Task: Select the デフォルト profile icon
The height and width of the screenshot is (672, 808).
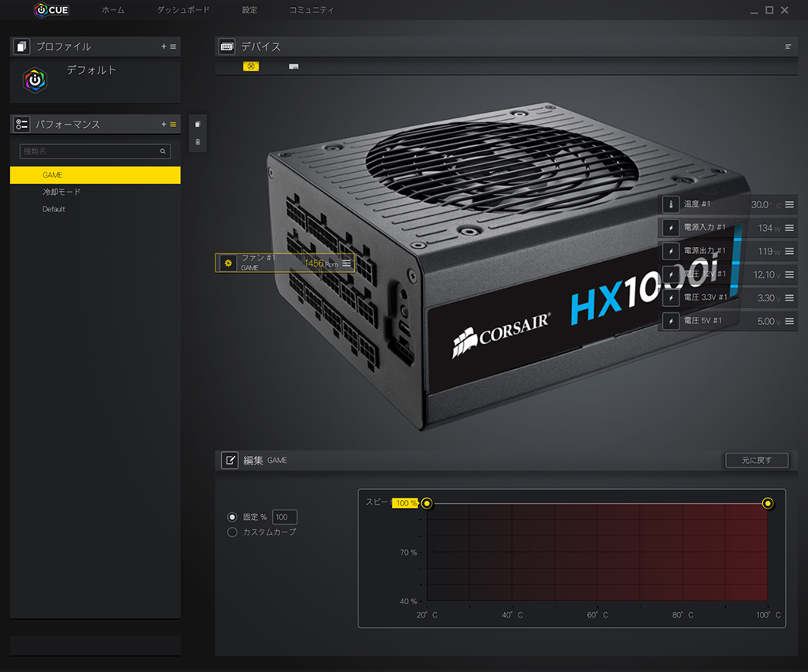Action: 35,80
